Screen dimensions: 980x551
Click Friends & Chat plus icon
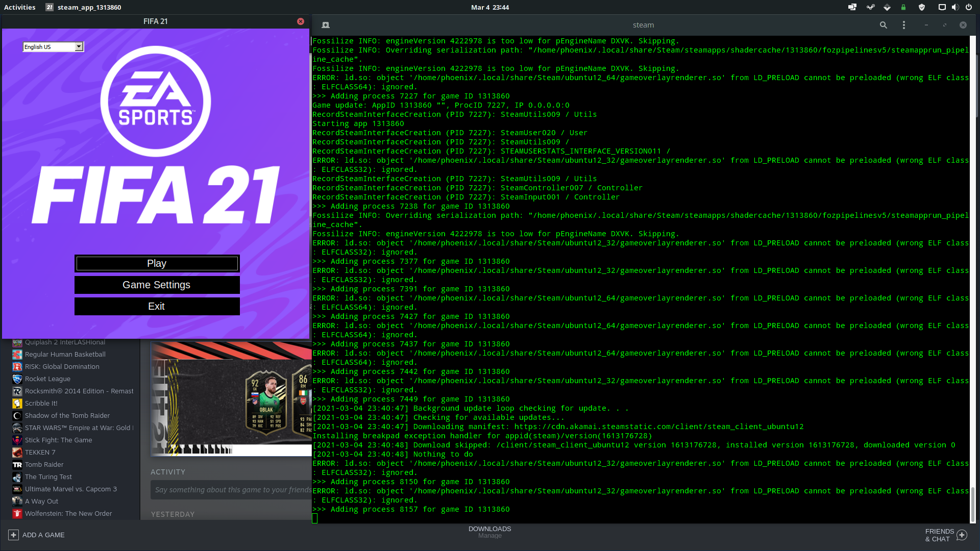[962, 535]
